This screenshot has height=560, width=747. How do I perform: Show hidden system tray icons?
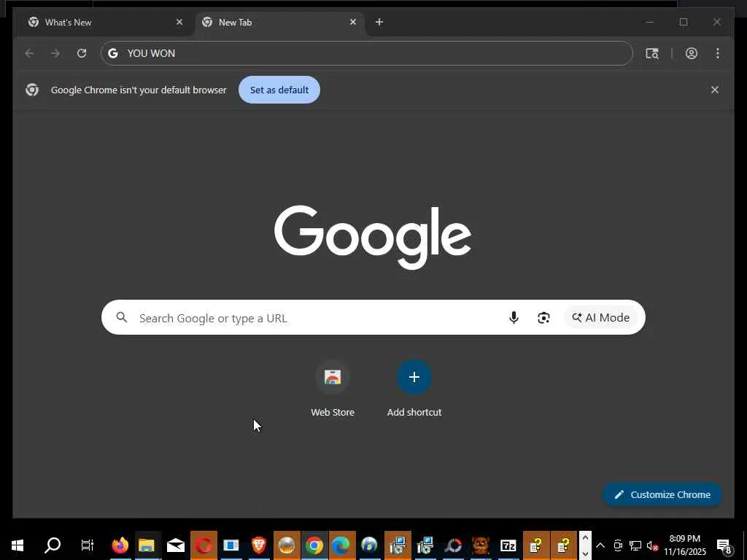coord(600,545)
